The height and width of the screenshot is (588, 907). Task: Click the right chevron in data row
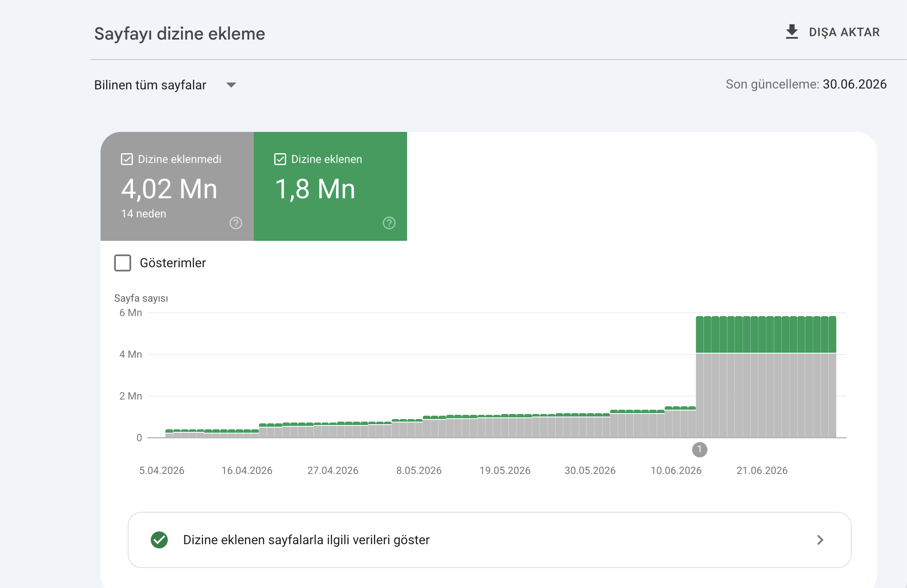(820, 540)
